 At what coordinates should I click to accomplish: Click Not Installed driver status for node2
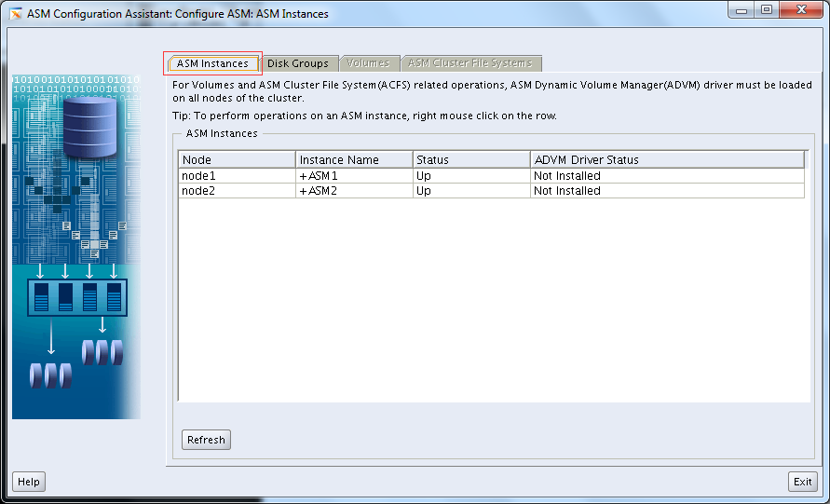[x=668, y=191]
